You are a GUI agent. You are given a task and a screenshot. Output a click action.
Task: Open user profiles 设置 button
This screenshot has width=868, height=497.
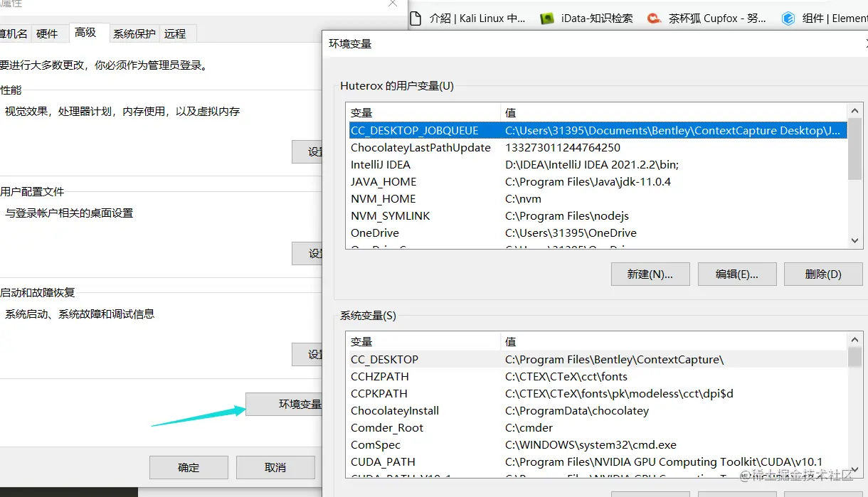pyautogui.click(x=308, y=253)
